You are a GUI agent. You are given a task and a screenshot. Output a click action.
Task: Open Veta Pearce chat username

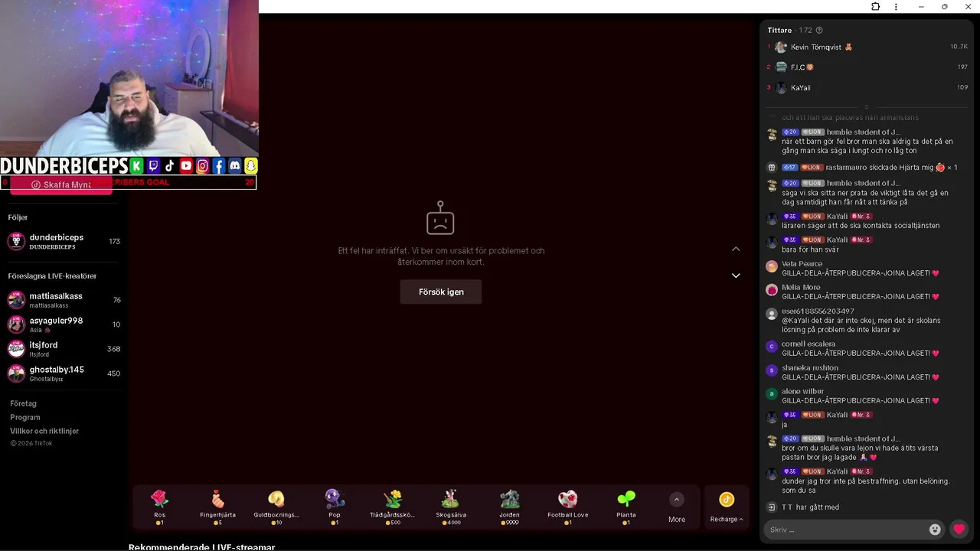(802, 264)
